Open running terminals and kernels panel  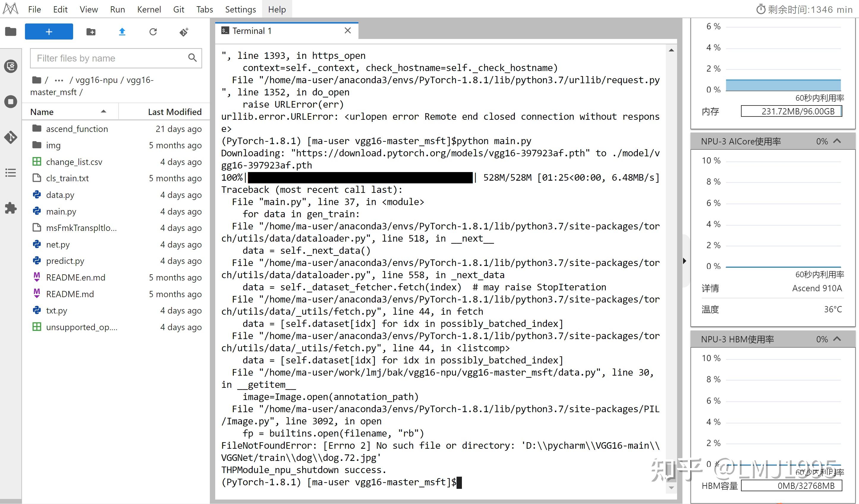point(11,101)
